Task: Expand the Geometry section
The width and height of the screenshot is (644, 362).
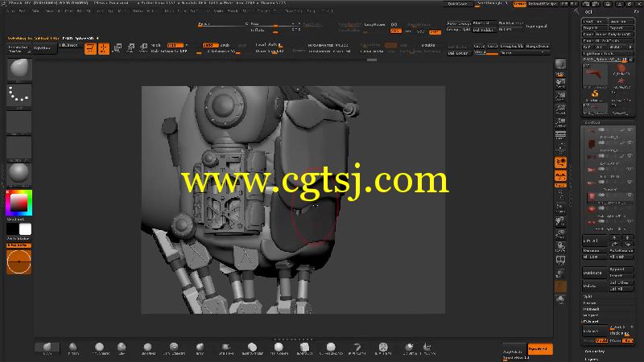Action: pos(594,352)
